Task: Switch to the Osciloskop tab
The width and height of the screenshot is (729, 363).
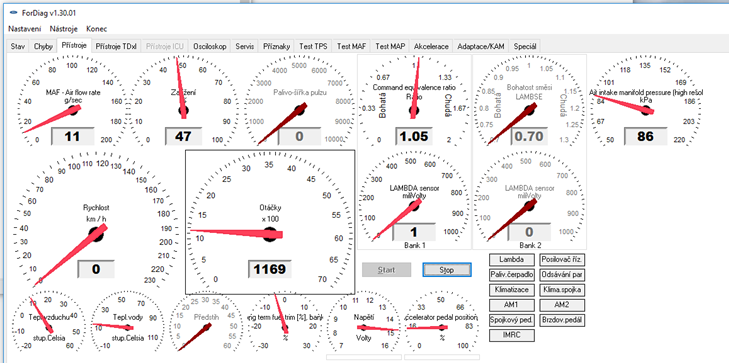Action: point(210,46)
